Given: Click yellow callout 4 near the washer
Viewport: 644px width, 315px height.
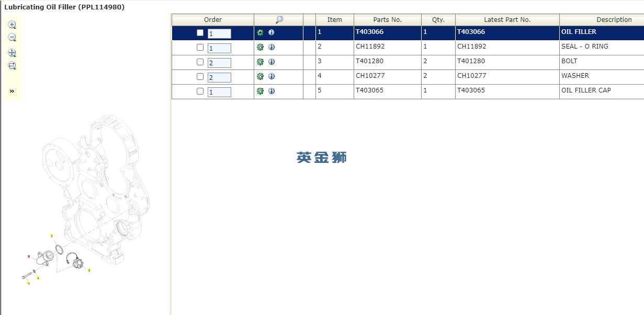Looking at the screenshot, I should 38,278.
